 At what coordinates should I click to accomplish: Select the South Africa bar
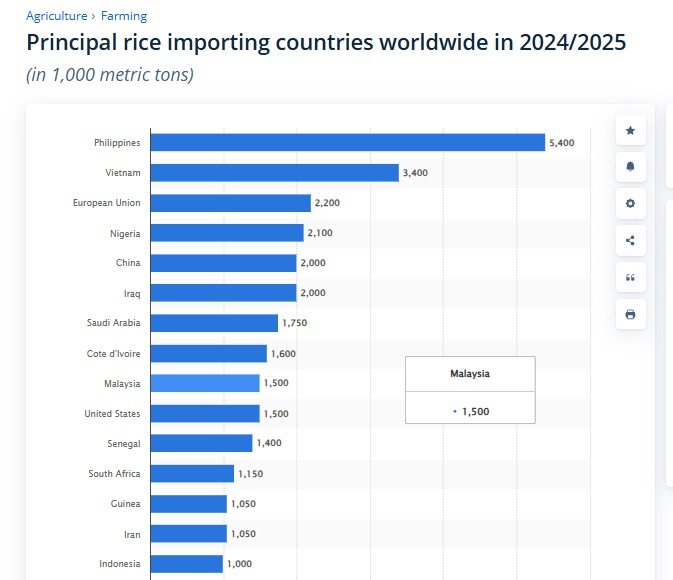[192, 473]
